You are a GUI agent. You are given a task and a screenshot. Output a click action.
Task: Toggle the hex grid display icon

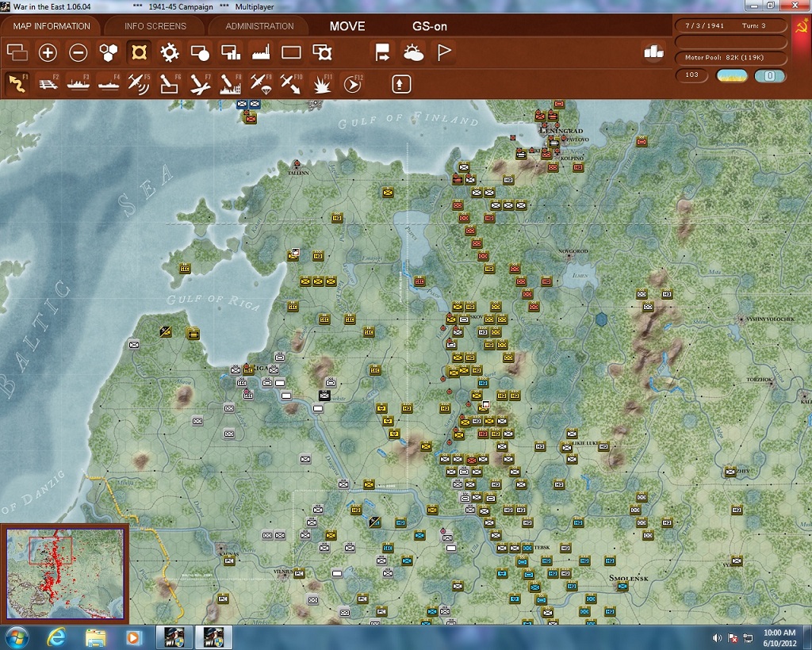pyautogui.click(x=109, y=52)
